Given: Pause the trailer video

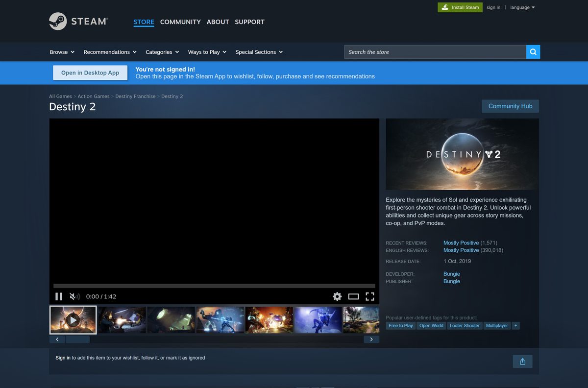Looking at the screenshot, I should click(x=59, y=296).
